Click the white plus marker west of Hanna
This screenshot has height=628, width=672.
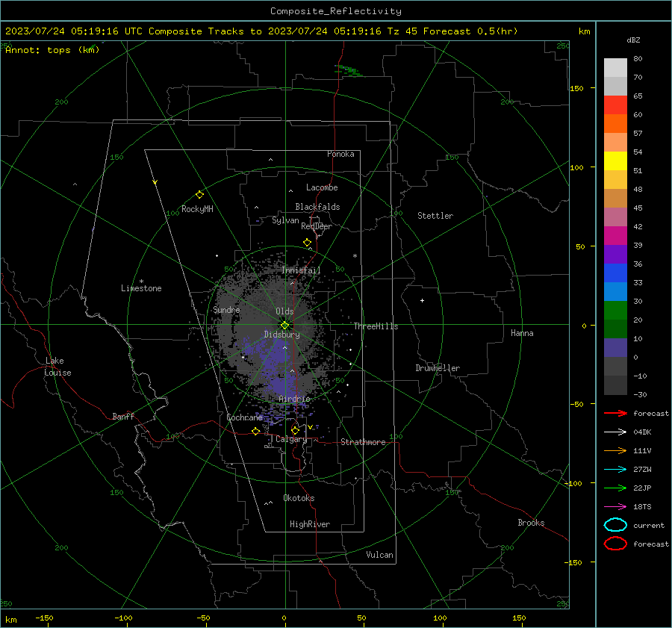pos(422,300)
